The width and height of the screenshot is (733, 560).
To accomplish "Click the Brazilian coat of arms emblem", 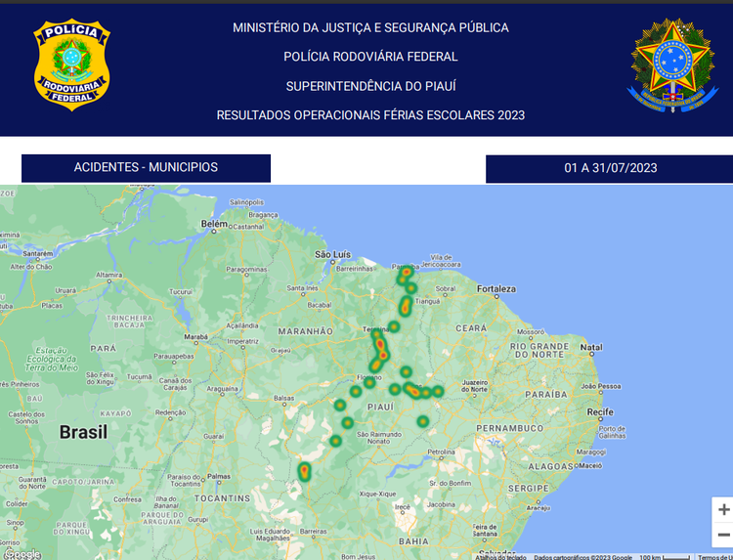I will pyautogui.click(x=672, y=65).
